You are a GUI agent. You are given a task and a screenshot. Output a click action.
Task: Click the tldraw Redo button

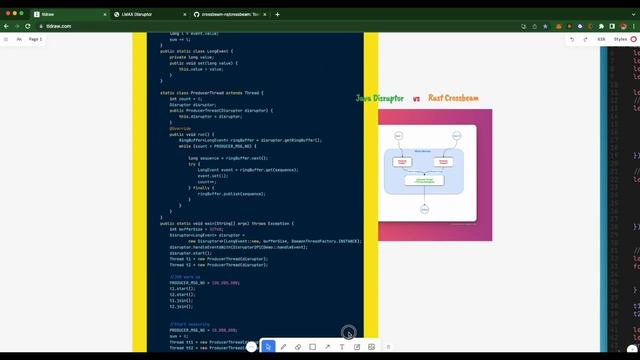tap(586, 39)
